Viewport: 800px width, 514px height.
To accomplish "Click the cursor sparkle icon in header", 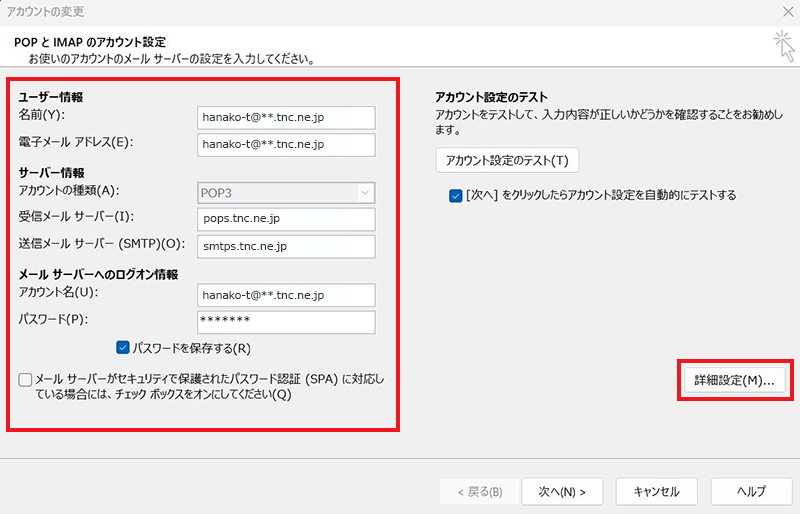I will (780, 42).
